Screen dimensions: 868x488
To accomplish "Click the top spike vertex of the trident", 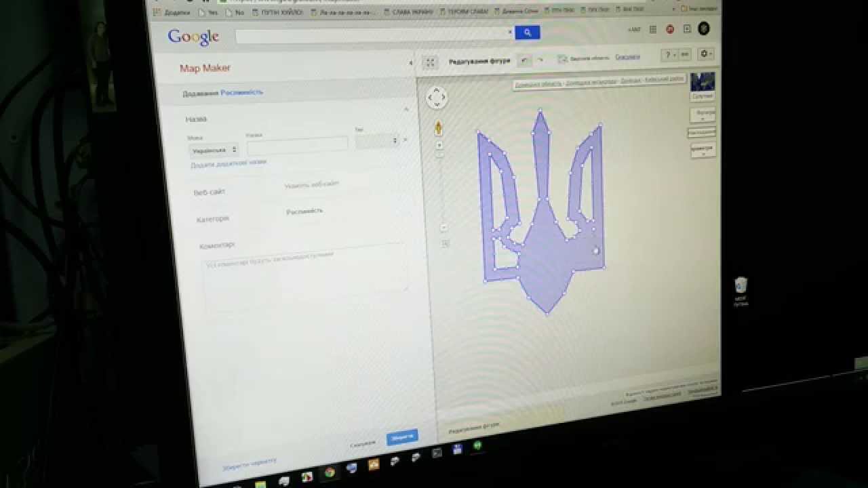I will click(540, 110).
